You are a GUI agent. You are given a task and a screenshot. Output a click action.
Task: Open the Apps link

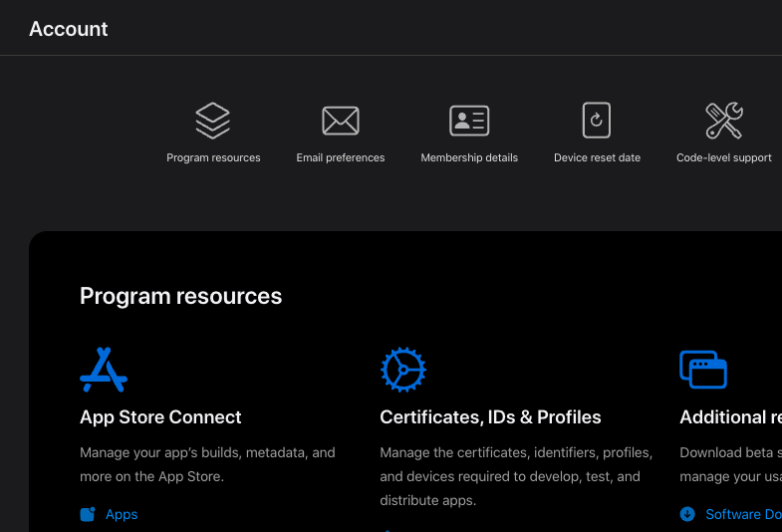pyautogui.click(x=122, y=514)
